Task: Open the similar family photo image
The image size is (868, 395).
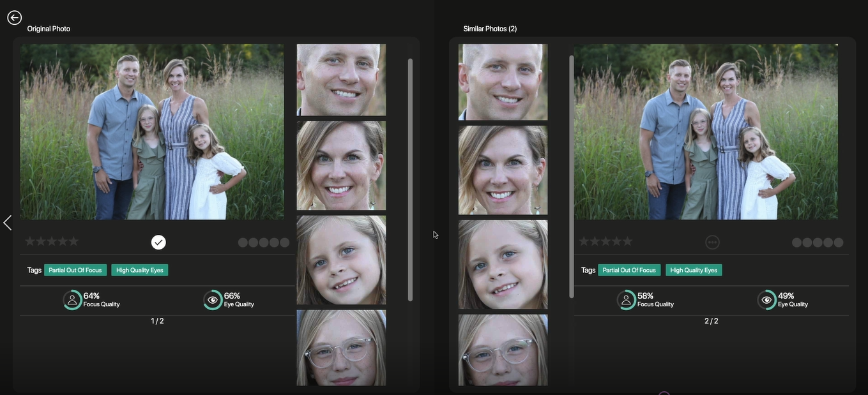Action: tap(706, 131)
